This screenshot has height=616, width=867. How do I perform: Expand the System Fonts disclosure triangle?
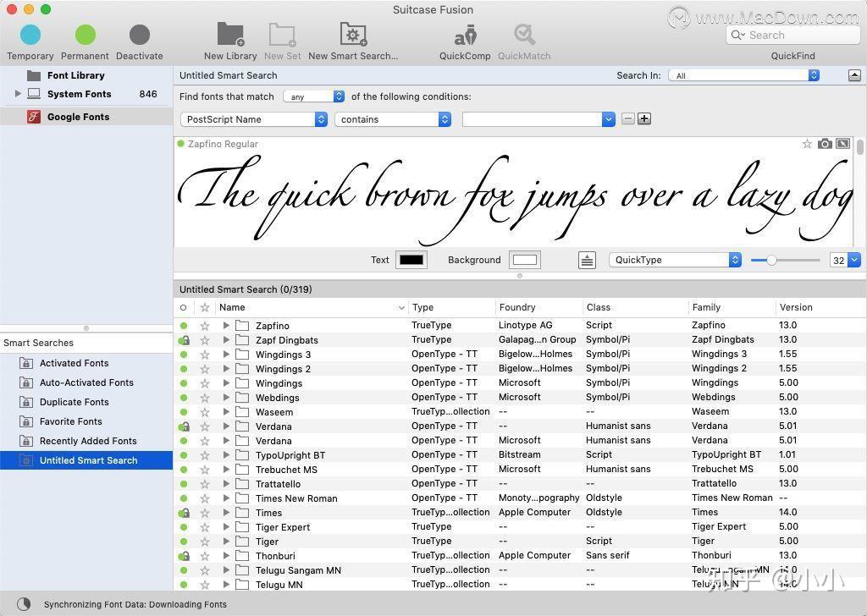coord(19,94)
